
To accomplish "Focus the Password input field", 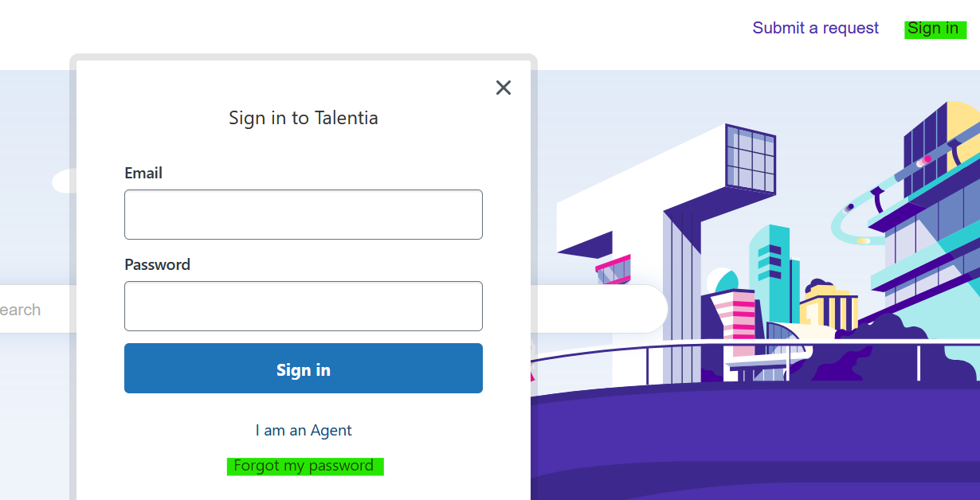I will click(304, 306).
